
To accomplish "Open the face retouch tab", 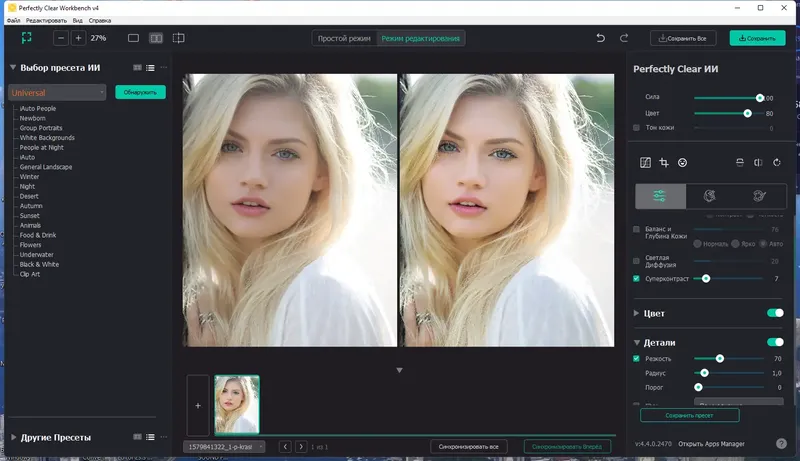I will 710,196.
